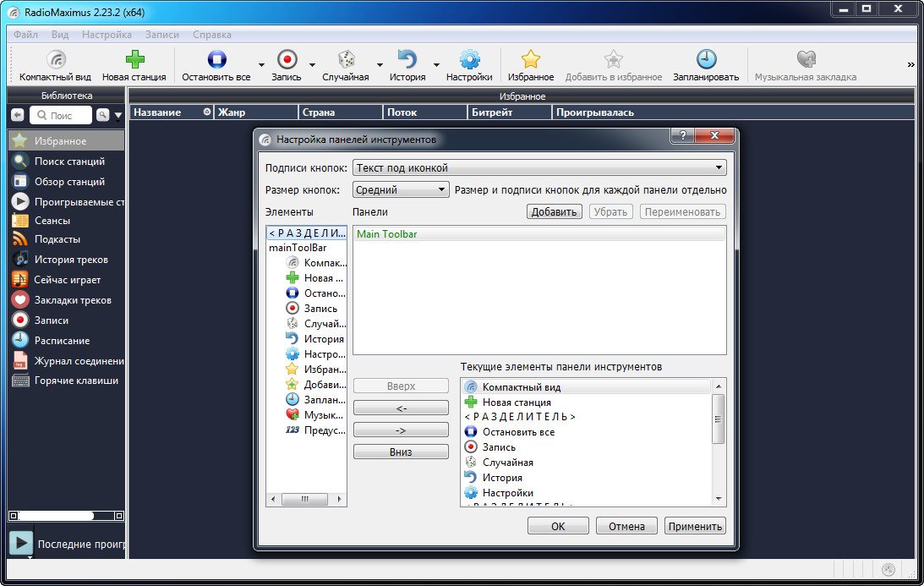Image resolution: width=924 pixels, height=586 pixels.
Task: Click Остановить все in the main toolbar
Action: coord(216,65)
